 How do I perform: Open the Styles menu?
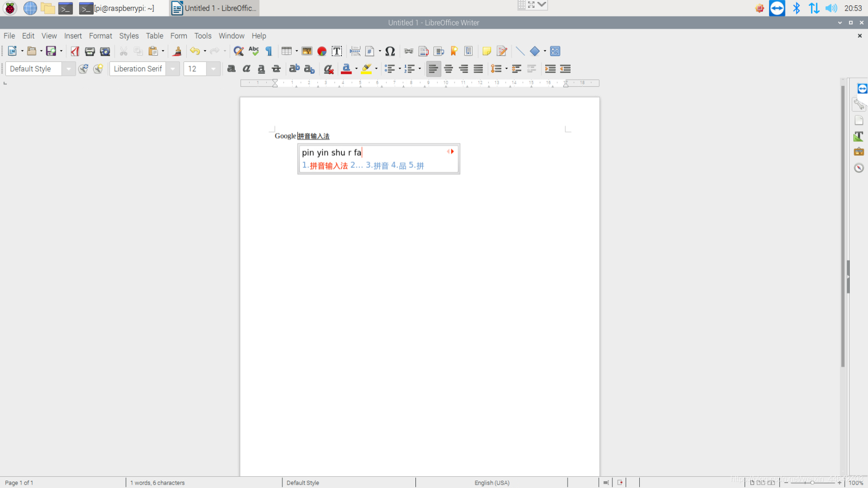(129, 36)
